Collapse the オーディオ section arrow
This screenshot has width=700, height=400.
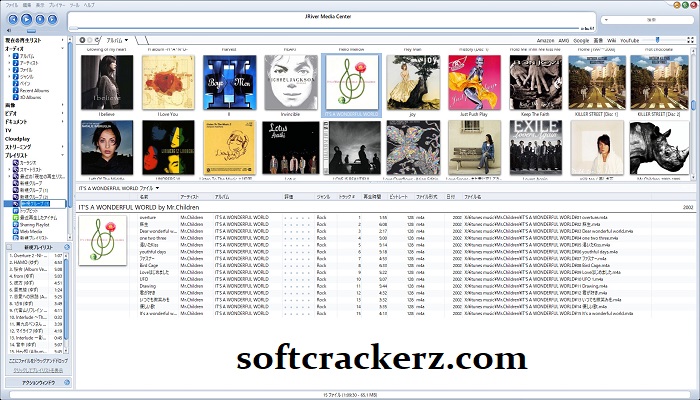coord(62,48)
